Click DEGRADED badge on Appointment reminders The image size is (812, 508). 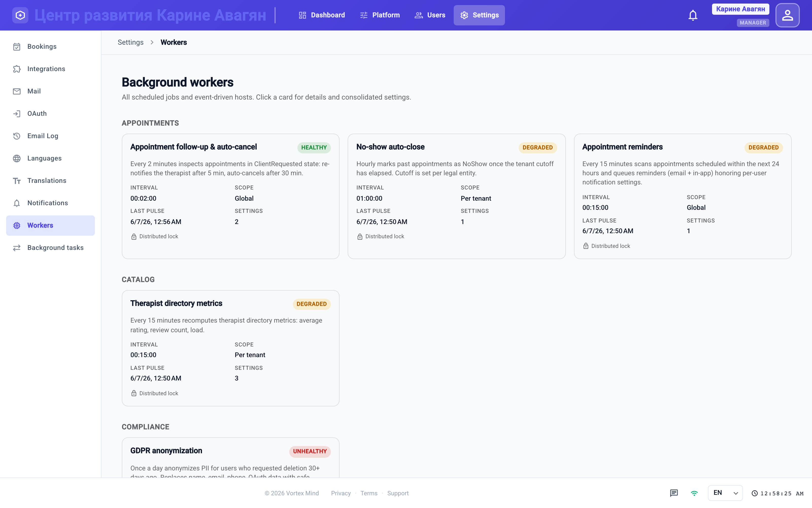(x=763, y=148)
